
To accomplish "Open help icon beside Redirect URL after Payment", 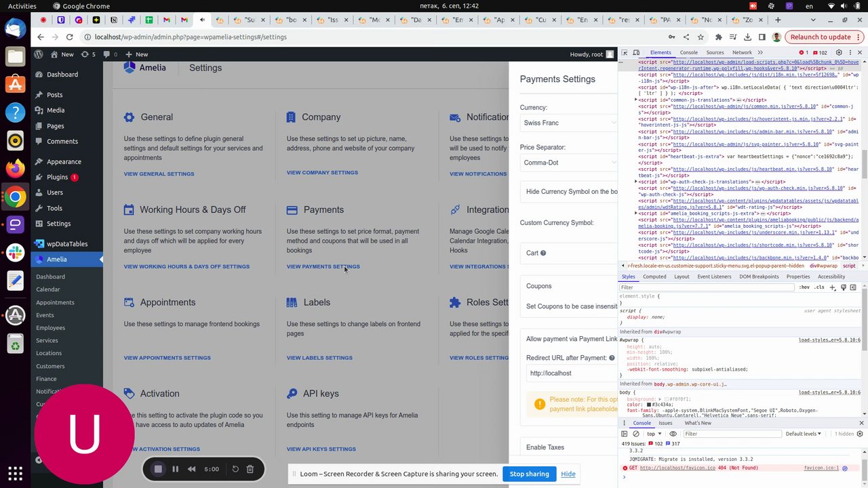I will pyautogui.click(x=612, y=358).
